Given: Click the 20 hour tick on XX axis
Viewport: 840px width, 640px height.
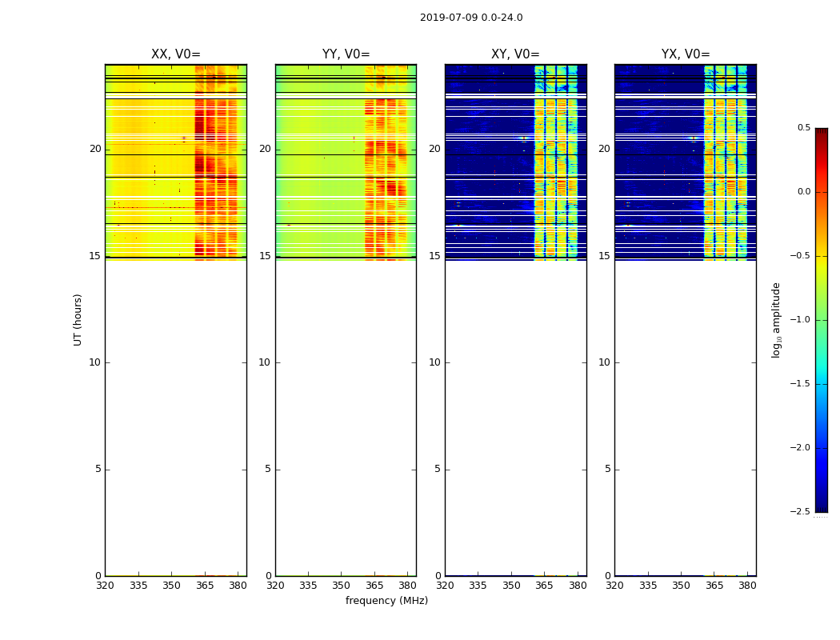Looking at the screenshot, I should [x=95, y=149].
